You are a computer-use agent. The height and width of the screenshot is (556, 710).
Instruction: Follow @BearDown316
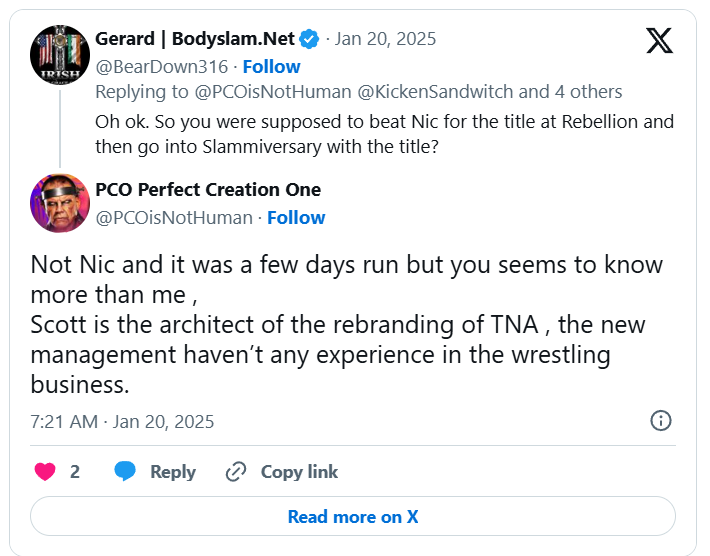click(x=271, y=66)
